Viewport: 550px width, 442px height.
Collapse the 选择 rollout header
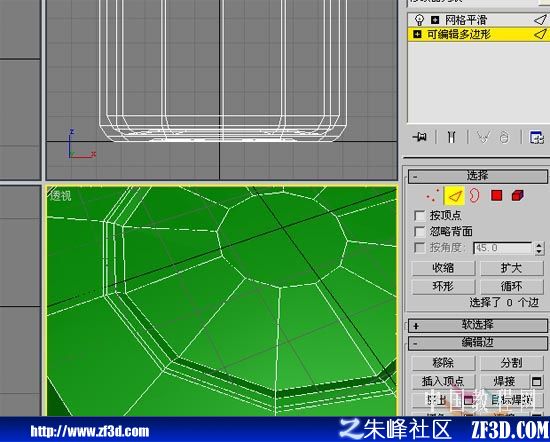[x=478, y=176]
